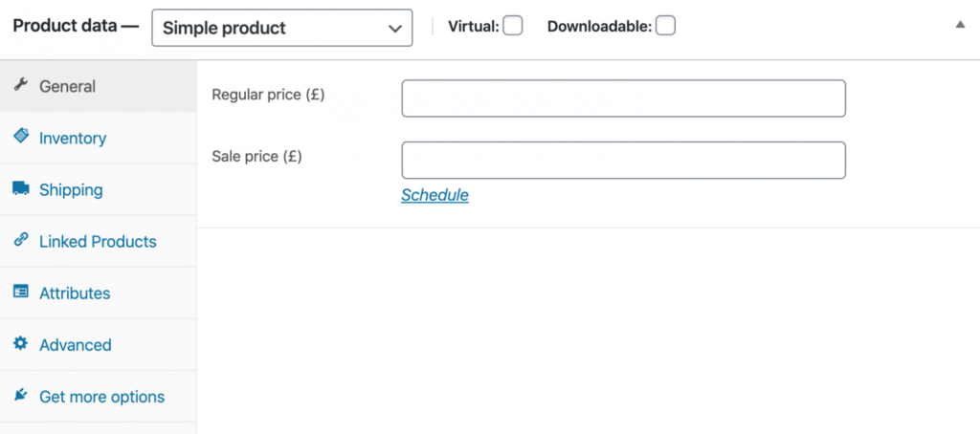This screenshot has width=980, height=434.
Task: Click the Linked Products chain-link icon
Action: click(21, 240)
